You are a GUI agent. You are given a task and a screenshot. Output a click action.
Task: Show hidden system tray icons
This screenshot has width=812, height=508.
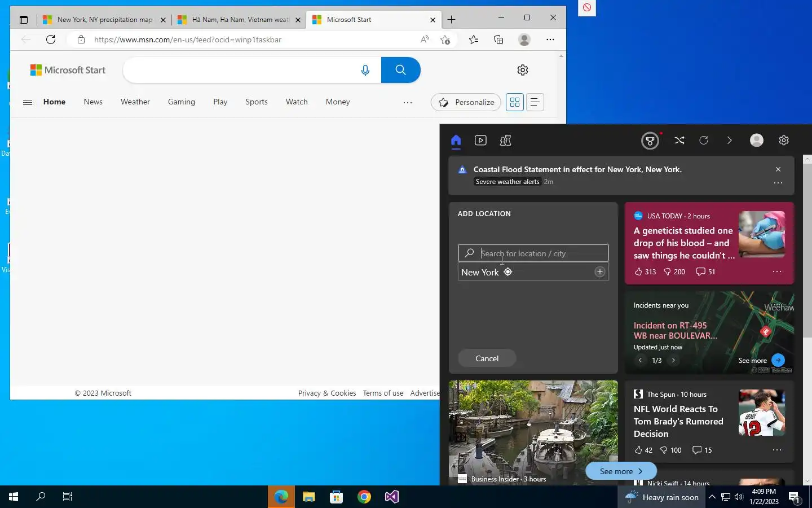(712, 497)
